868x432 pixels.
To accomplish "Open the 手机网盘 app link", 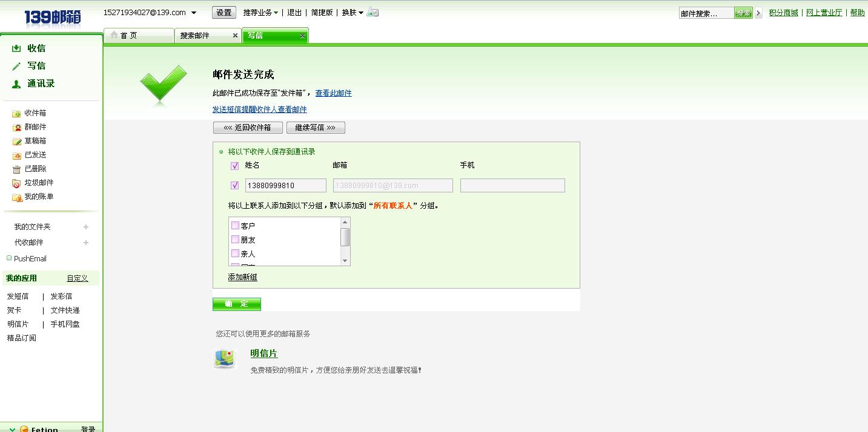I will pyautogui.click(x=65, y=324).
